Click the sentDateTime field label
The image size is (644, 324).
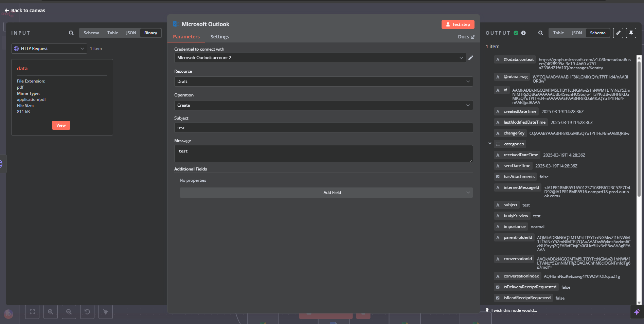[x=517, y=166]
